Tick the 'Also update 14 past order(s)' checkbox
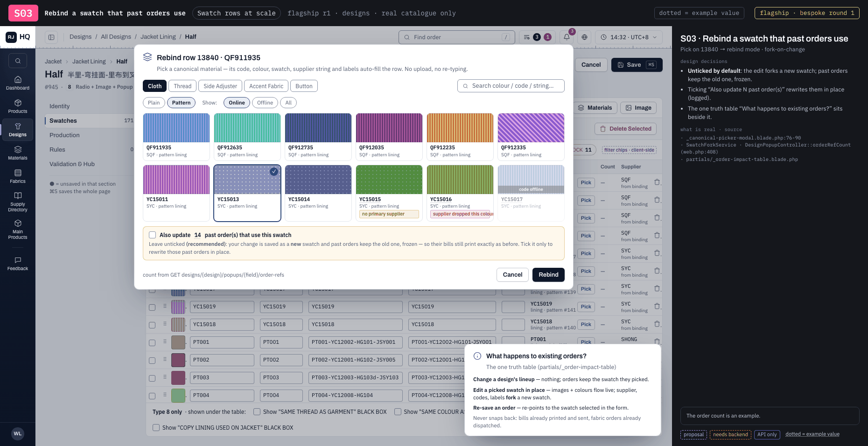Screen dimensions: 868x446 (153, 235)
